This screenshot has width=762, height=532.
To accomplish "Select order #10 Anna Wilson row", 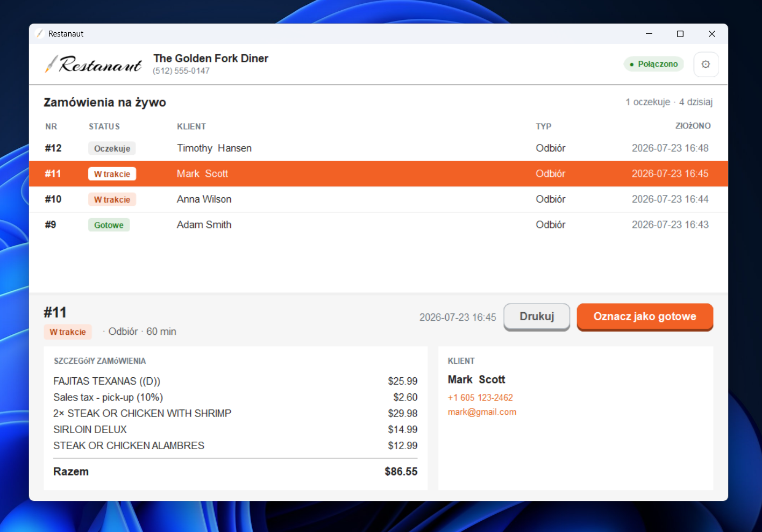I will pyautogui.click(x=379, y=199).
